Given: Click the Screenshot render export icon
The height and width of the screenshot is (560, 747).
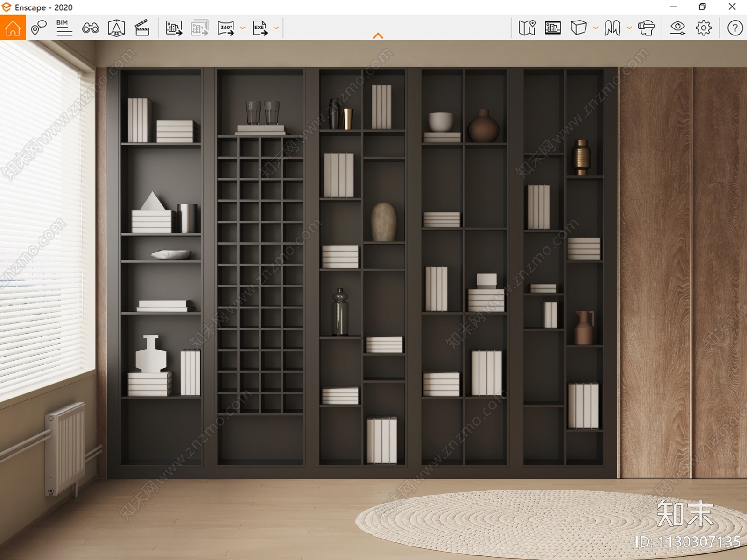Looking at the screenshot, I should [x=174, y=28].
